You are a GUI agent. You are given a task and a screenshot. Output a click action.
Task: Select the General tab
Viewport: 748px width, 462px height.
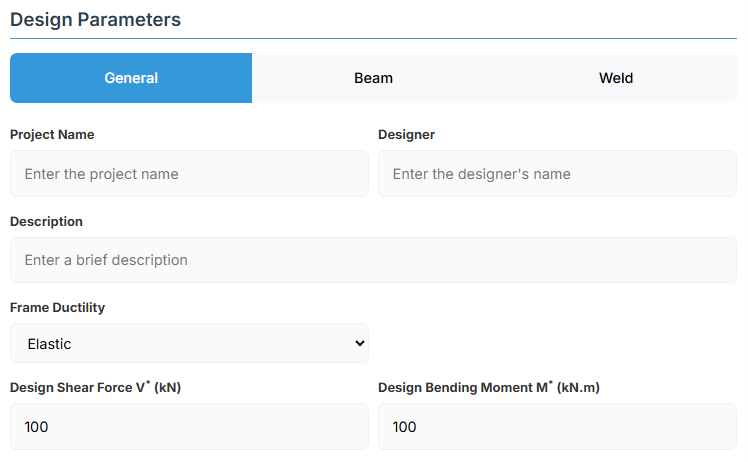click(131, 78)
